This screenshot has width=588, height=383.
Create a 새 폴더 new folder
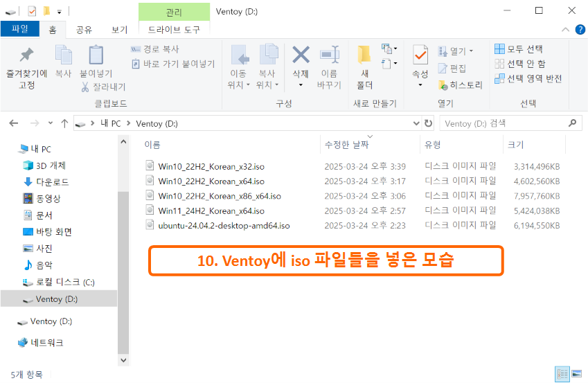(364, 67)
